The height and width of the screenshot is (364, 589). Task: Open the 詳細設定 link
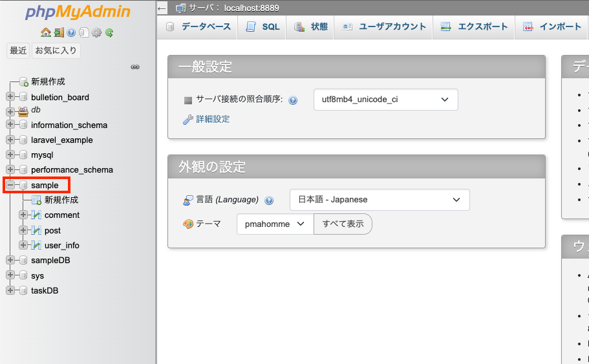pos(213,120)
